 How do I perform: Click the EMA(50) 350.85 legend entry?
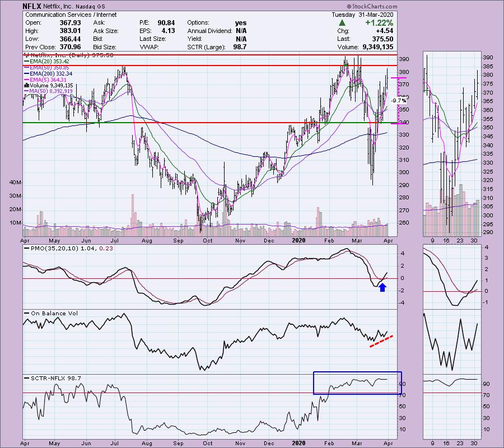click(x=46, y=68)
